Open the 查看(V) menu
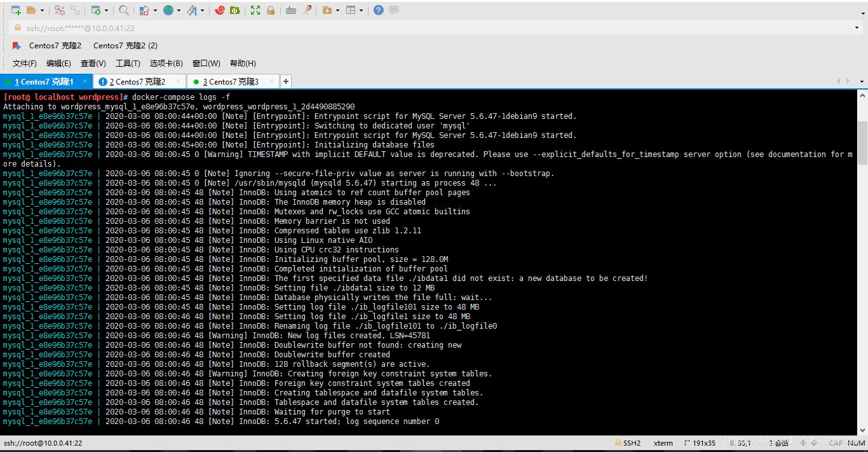Image resolution: width=868 pixels, height=452 pixels. (93, 64)
